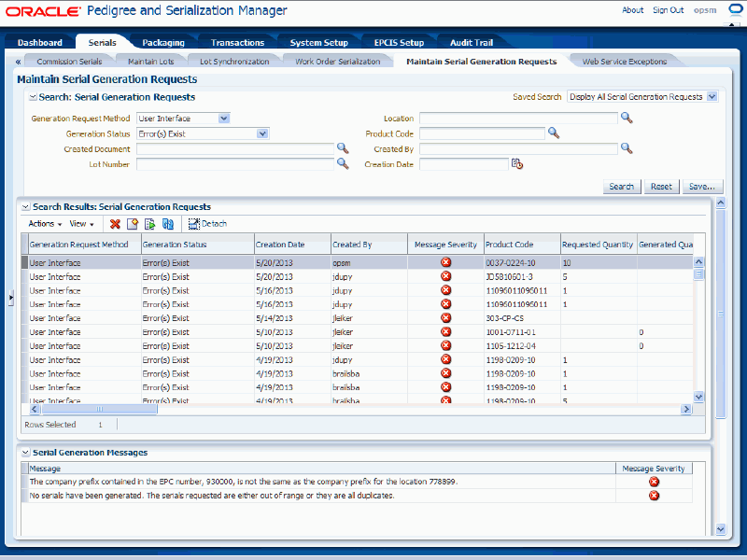
Task: Click the page scroll-up arrow at the right edge
Action: pos(721,203)
